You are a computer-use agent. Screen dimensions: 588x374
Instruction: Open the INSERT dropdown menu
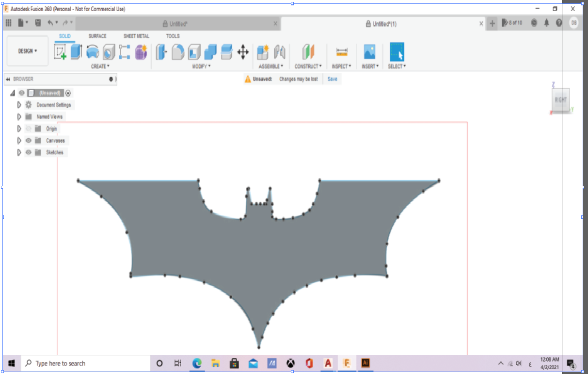click(x=369, y=66)
